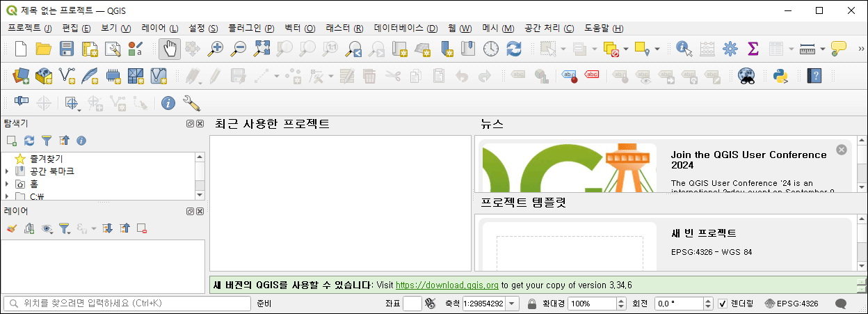The image size is (868, 314).
Task: Open the Measure ruler dropdown arrow
Action: 823,49
